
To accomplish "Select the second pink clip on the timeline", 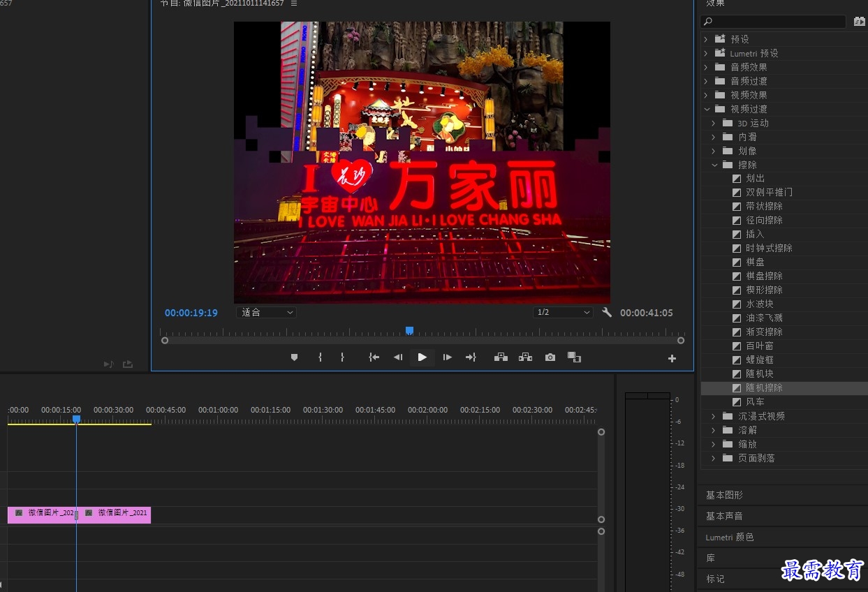I will coord(114,515).
